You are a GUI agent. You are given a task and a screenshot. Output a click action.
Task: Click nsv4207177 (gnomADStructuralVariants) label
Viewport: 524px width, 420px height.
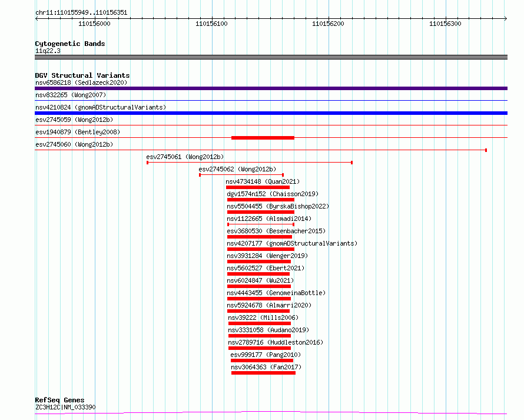click(292, 243)
